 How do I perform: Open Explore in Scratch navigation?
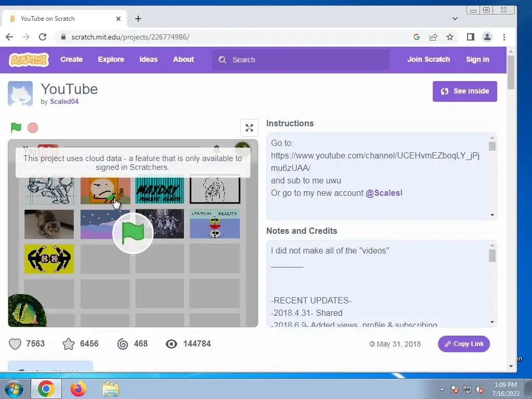[111, 59]
